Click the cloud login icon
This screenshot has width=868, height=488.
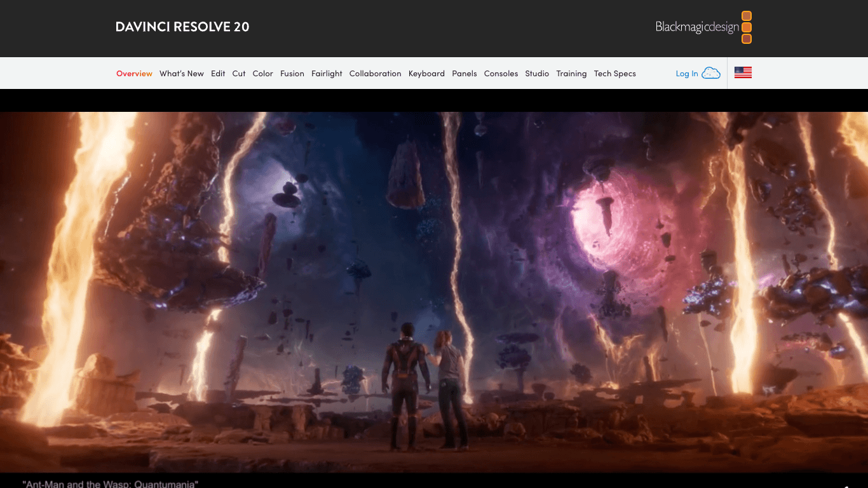711,73
